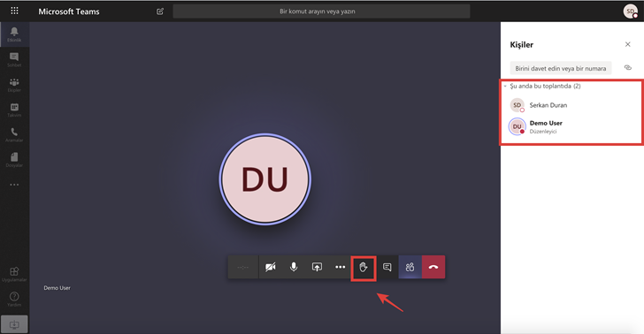Open more actions ellipsis in meeting toolbar
This screenshot has height=334, width=644.
click(340, 268)
